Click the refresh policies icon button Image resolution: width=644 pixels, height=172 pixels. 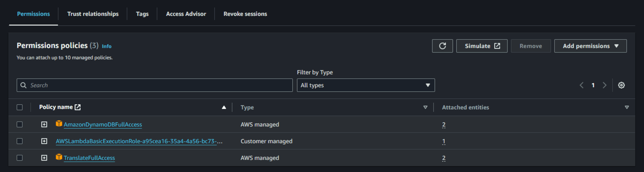[x=442, y=46]
